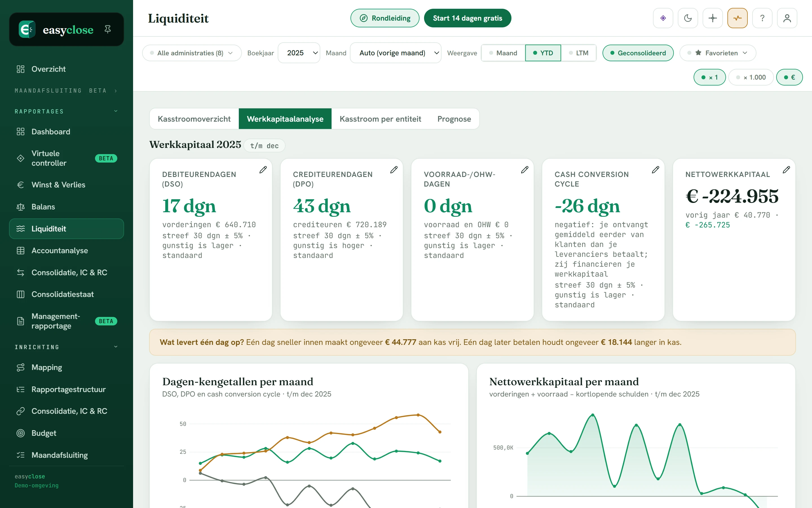Open the activity pulse icon button

738,18
